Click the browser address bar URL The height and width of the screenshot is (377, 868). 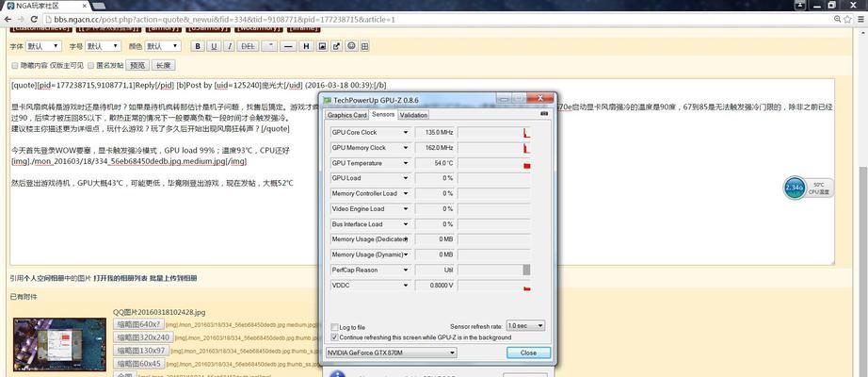point(225,20)
